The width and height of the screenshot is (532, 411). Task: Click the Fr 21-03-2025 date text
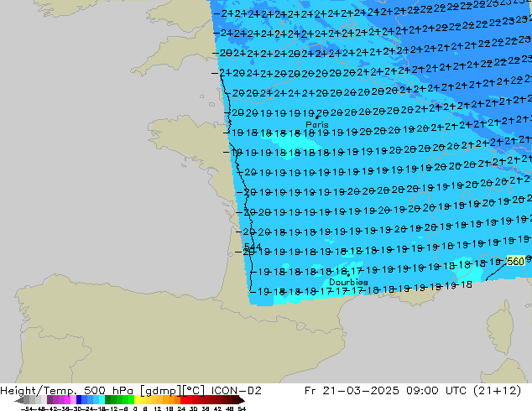[x=352, y=391]
